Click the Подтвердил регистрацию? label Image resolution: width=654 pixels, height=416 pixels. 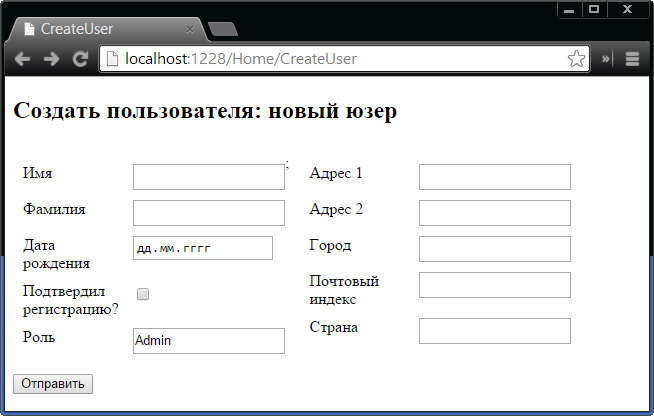(71, 300)
